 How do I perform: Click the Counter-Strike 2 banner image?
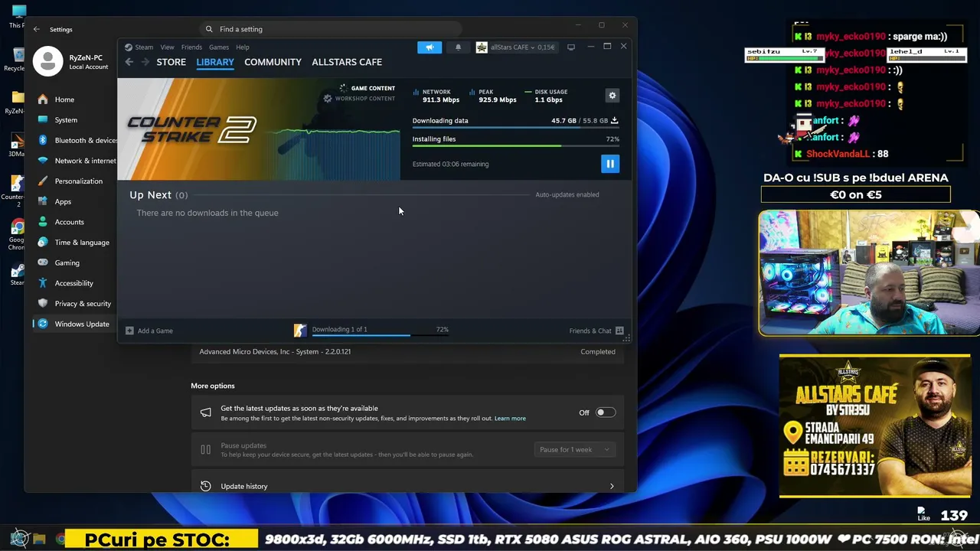point(259,129)
